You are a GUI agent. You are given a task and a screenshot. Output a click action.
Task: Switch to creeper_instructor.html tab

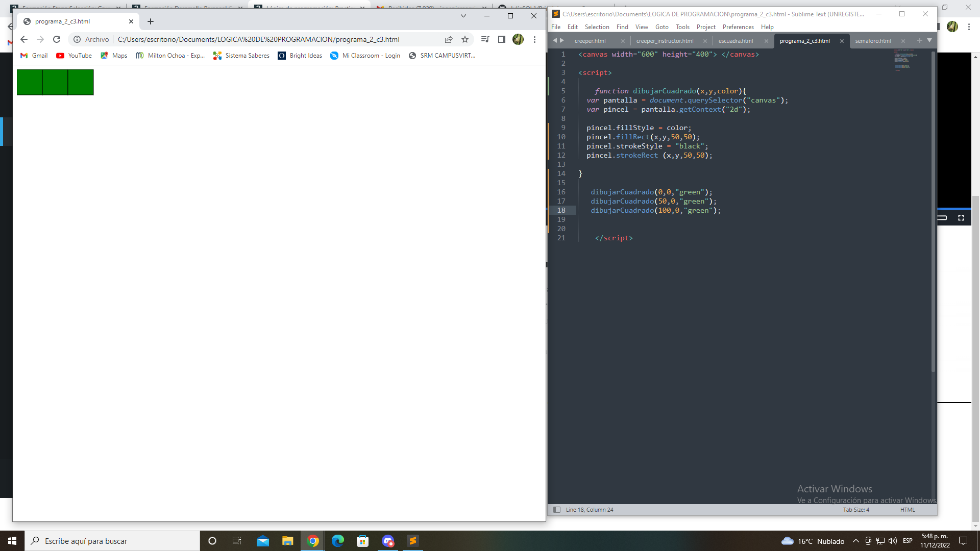(x=665, y=41)
